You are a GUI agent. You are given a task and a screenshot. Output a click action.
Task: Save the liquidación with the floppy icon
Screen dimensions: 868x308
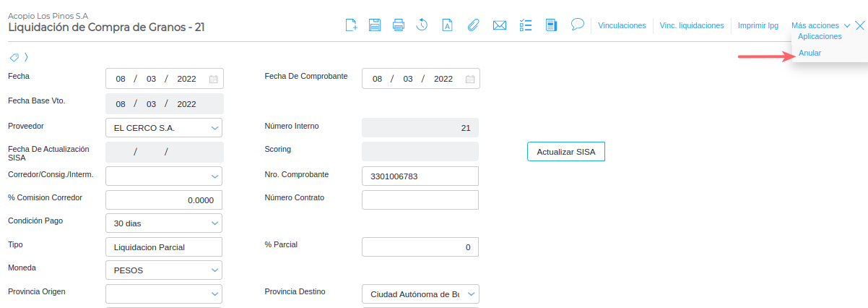pyautogui.click(x=375, y=25)
